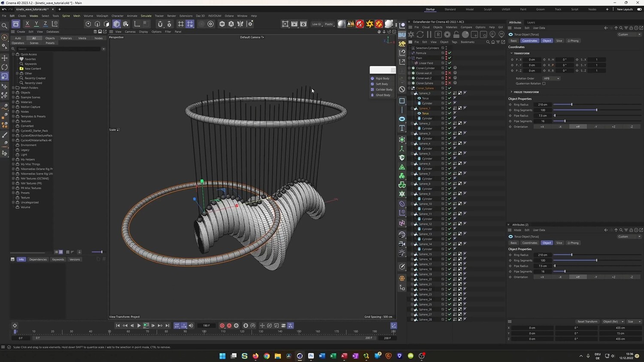Collapse the Transform section
The height and width of the screenshot is (362, 644).
coord(511,53)
